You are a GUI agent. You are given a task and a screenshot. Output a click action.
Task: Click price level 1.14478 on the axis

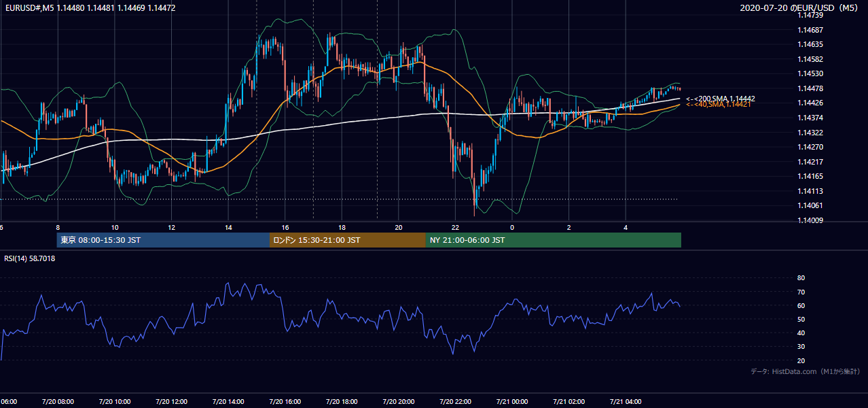tap(810, 88)
